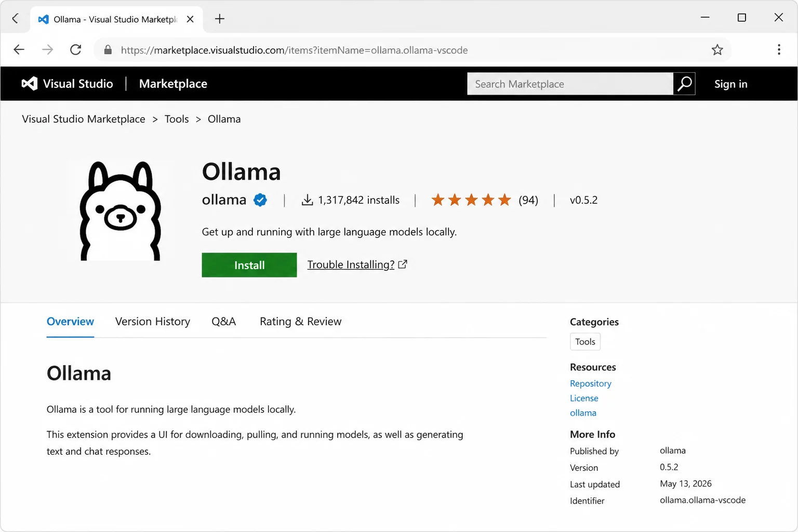The width and height of the screenshot is (798, 532).
Task: Click the external link icon after Trouble Installing
Action: (x=403, y=264)
